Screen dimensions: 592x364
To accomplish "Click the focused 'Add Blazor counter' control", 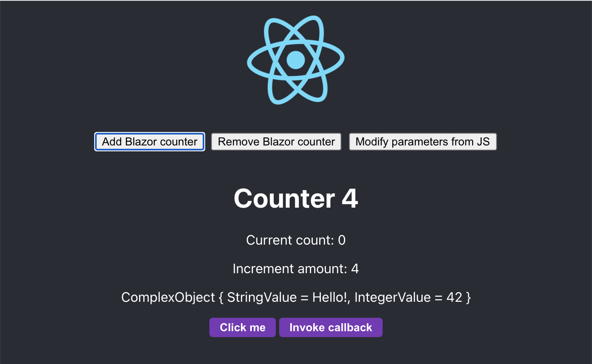I will (x=149, y=142).
